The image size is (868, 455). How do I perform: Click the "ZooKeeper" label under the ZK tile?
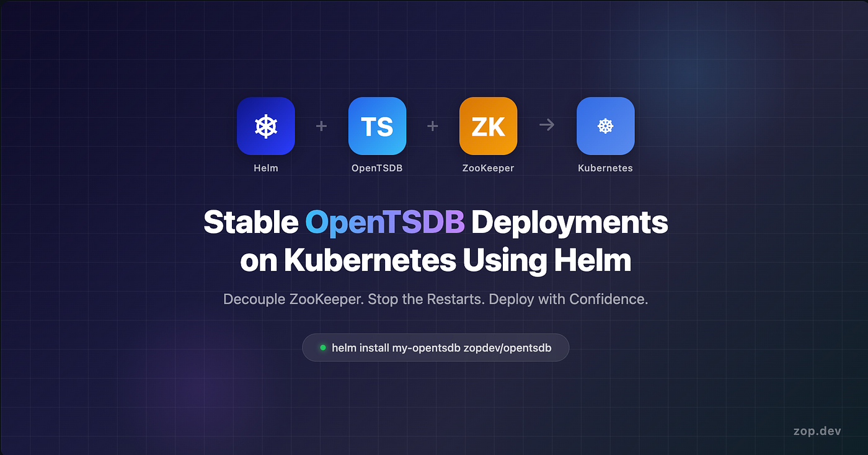[488, 168]
